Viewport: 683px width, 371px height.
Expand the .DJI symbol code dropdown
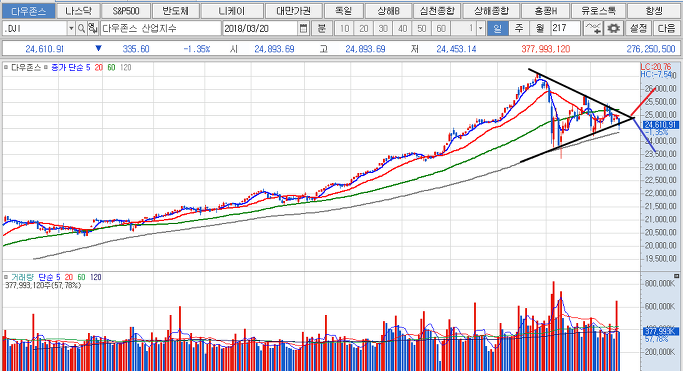(x=71, y=29)
